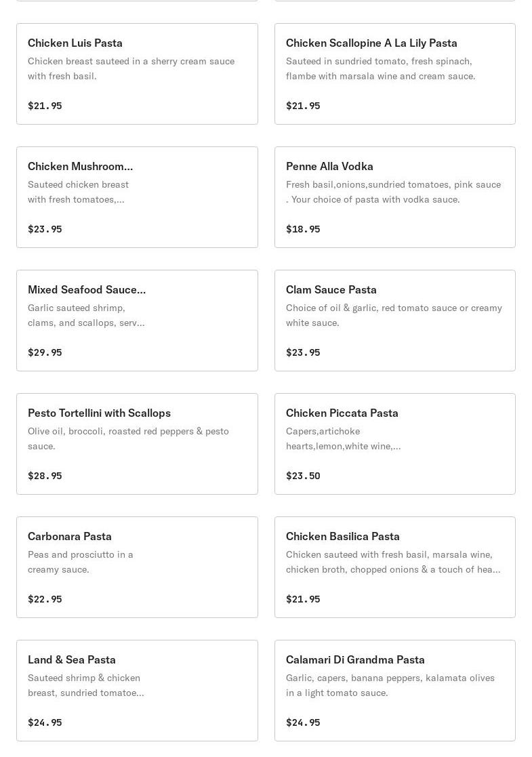
Task: Click the Clam Sauce 'Choice of oil & garlic' description
Action: 394,315
